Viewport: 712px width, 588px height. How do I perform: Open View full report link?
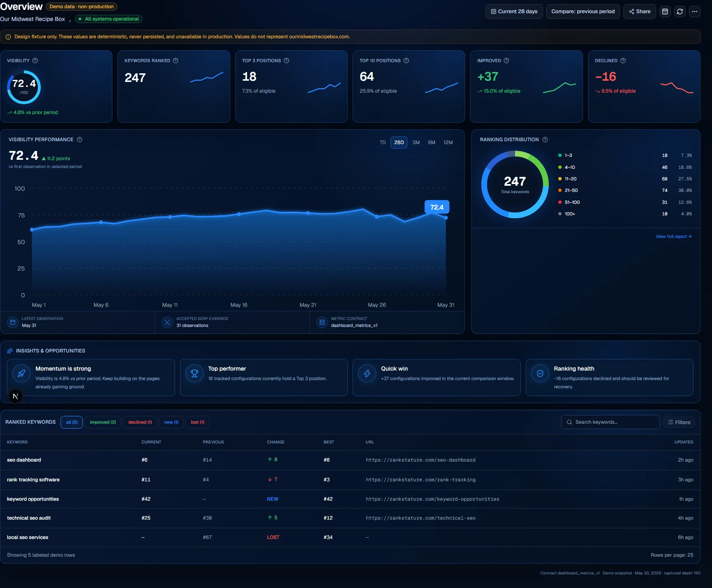point(674,236)
